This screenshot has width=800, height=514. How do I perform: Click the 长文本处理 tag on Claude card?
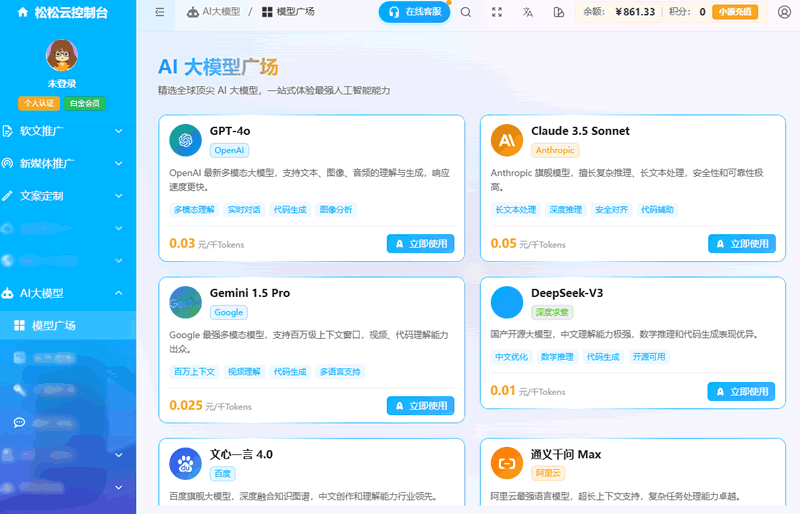pyautogui.click(x=516, y=210)
